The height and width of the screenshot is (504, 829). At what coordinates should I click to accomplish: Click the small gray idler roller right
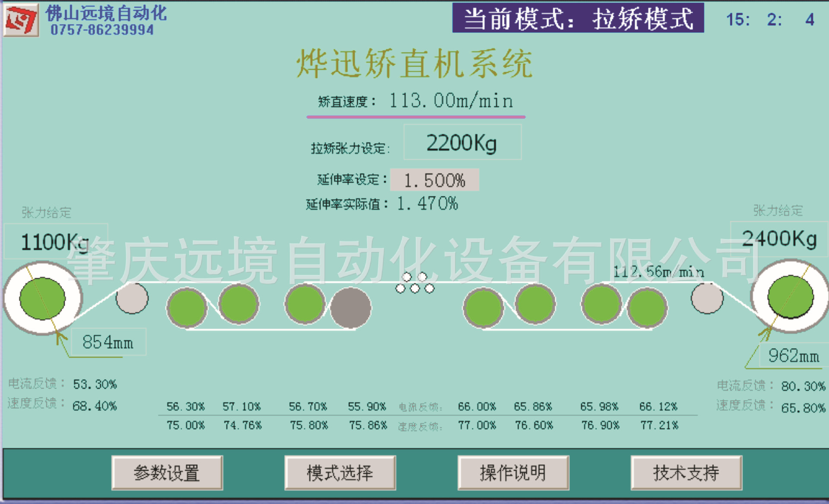coord(707,298)
